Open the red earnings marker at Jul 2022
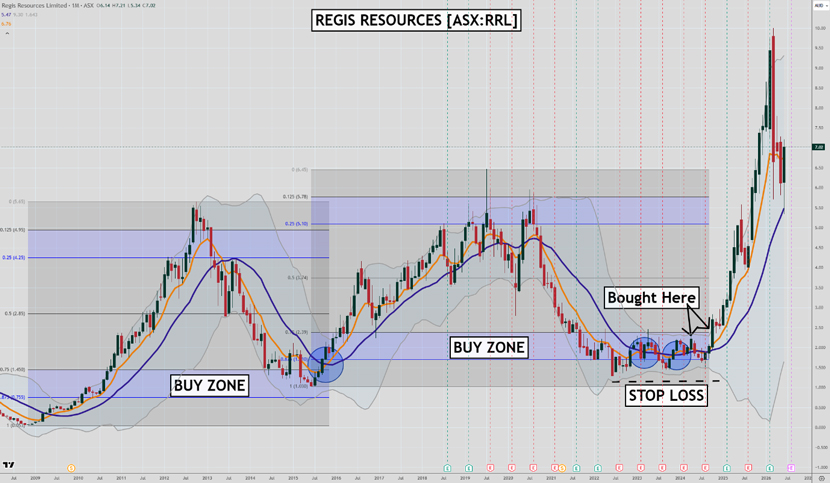This screenshot has height=483, width=830. (x=619, y=468)
